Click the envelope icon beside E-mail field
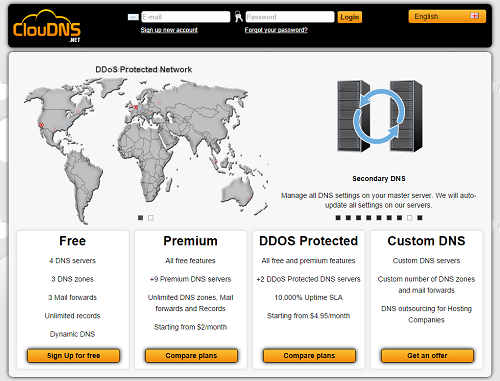 coord(133,17)
